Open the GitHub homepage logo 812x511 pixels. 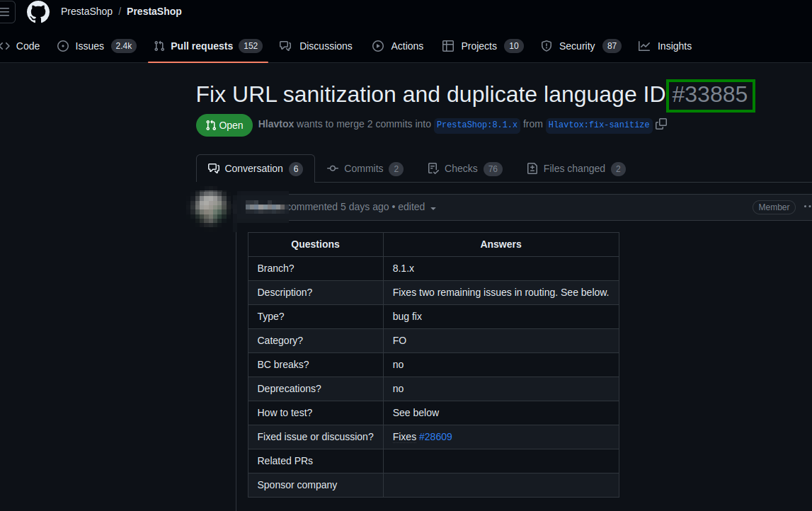[x=38, y=11]
